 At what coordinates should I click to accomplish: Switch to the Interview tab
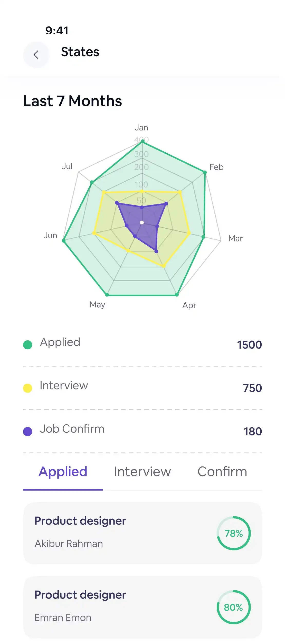point(142,472)
